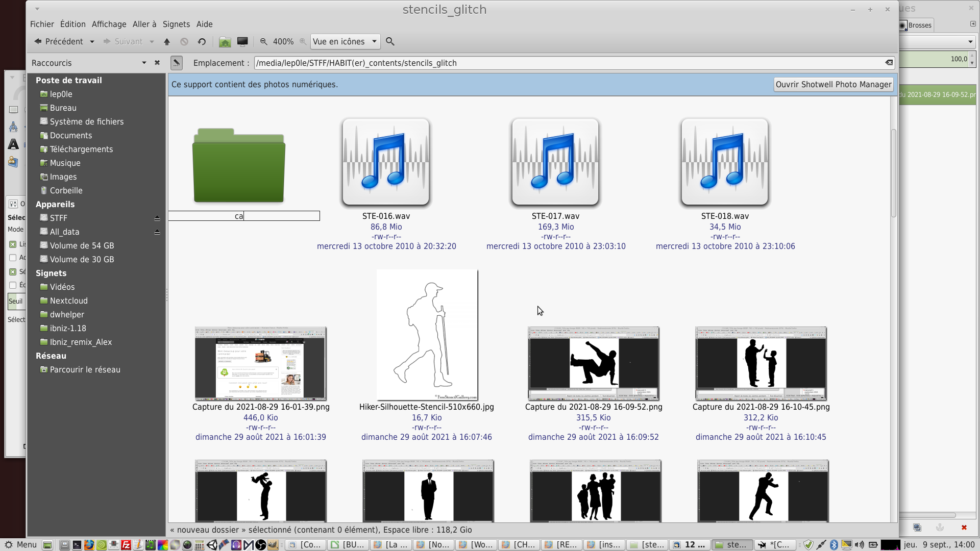This screenshot has width=980, height=551.
Task: Eject the STFF device
Action: tap(157, 218)
